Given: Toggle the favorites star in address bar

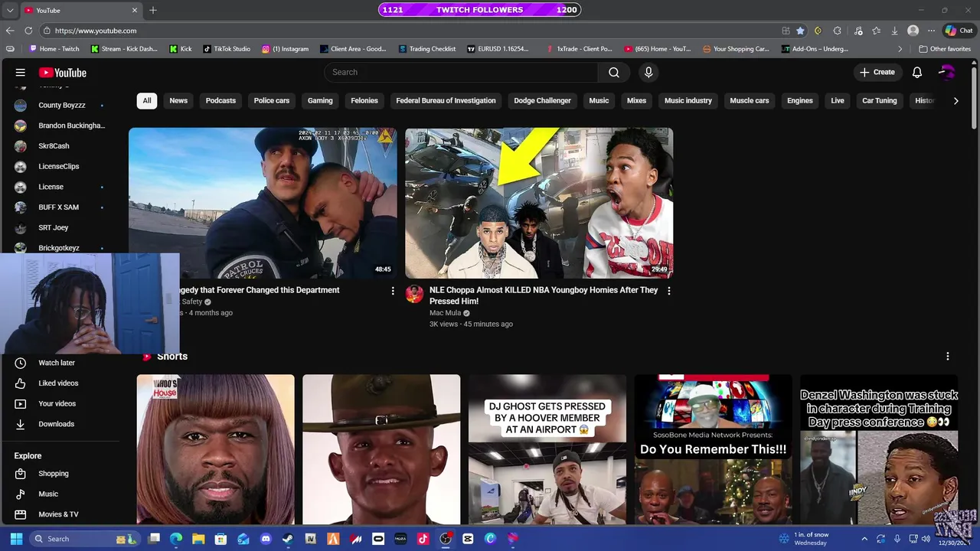Looking at the screenshot, I should (x=800, y=31).
